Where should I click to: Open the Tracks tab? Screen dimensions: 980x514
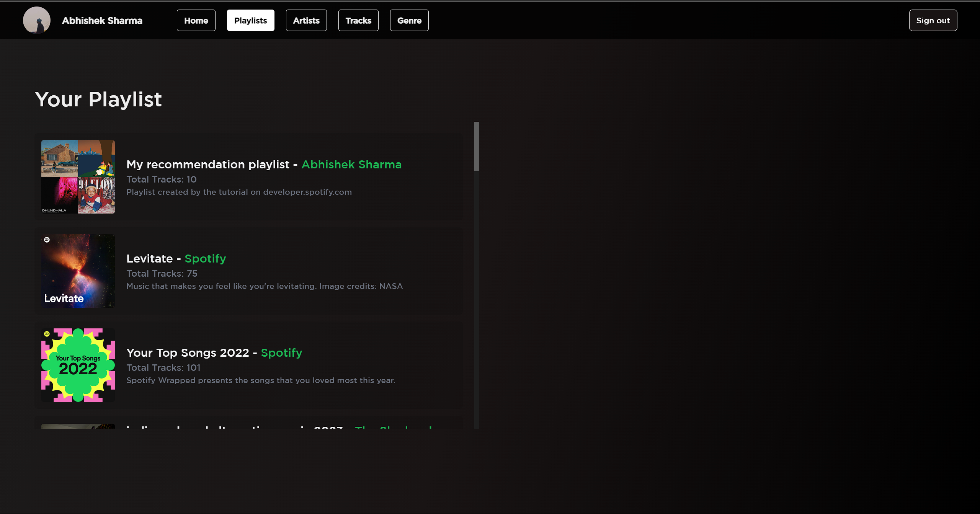pyautogui.click(x=358, y=20)
